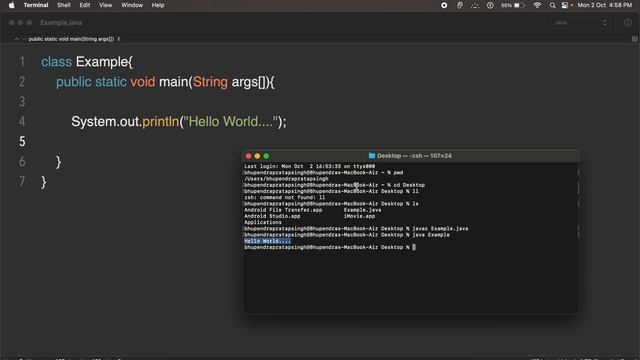Click the "Hello World...." string literal
Screen dimensions: 640x360
coord(231,122)
